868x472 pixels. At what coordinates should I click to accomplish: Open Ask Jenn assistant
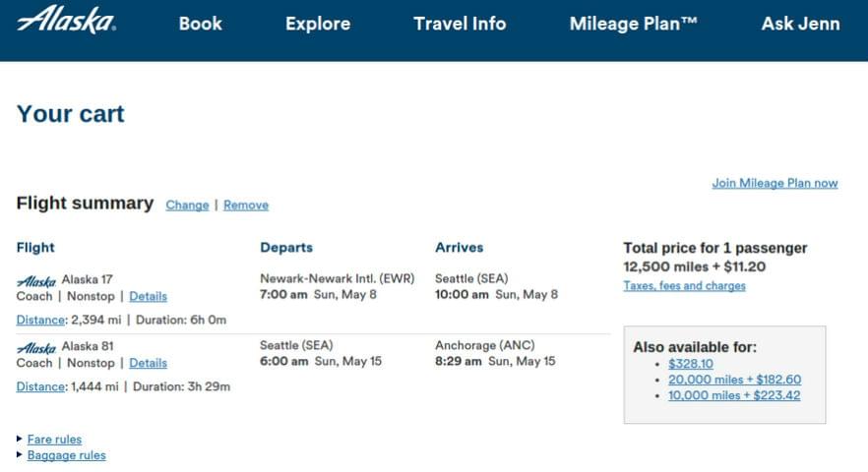point(800,24)
